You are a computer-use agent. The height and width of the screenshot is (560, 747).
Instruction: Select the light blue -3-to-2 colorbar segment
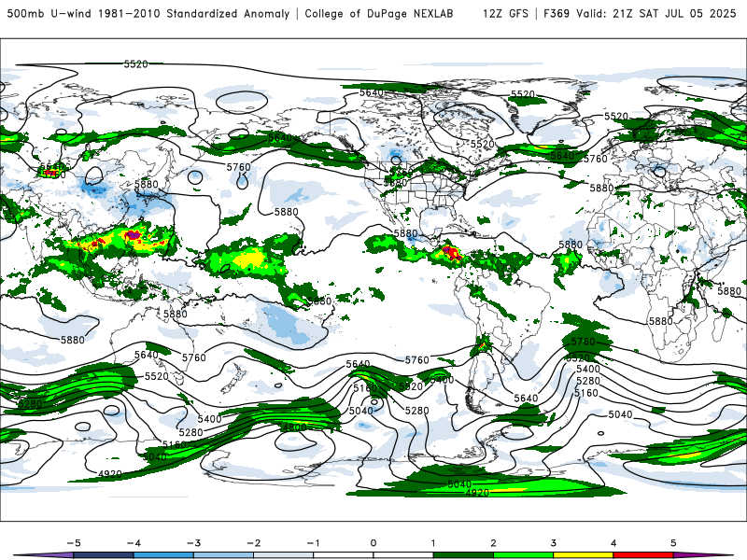click(223, 555)
